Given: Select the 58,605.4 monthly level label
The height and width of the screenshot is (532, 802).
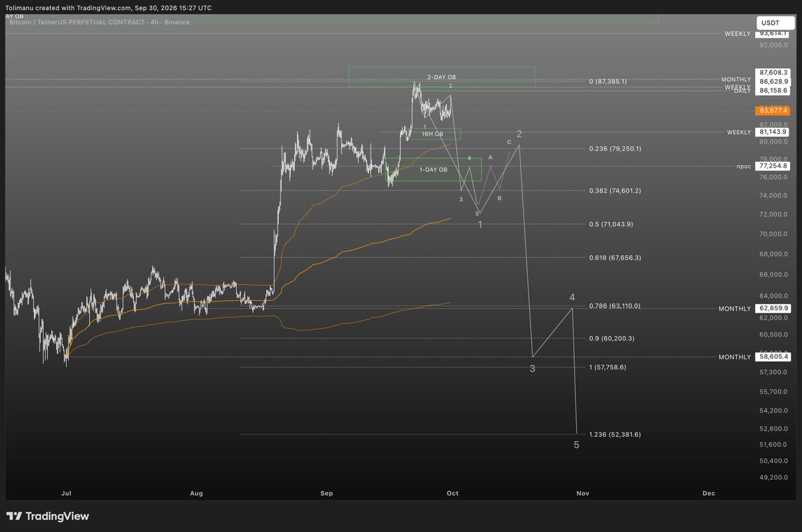Looking at the screenshot, I should pos(773,357).
